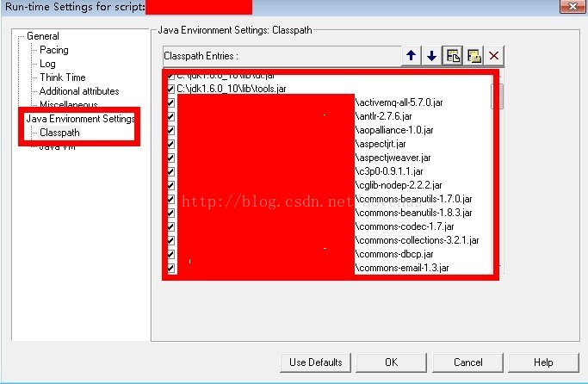Select aopalliance-1.0.jar entry text

(394, 131)
